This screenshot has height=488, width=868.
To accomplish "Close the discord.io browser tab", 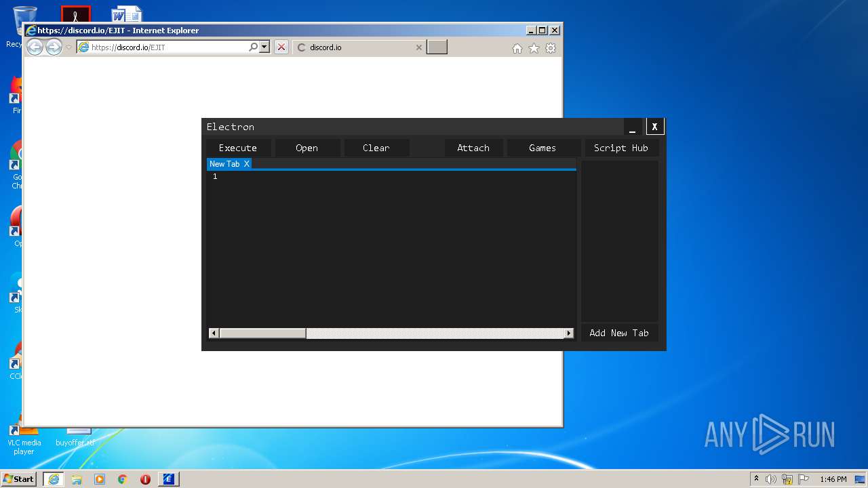I will tap(419, 47).
